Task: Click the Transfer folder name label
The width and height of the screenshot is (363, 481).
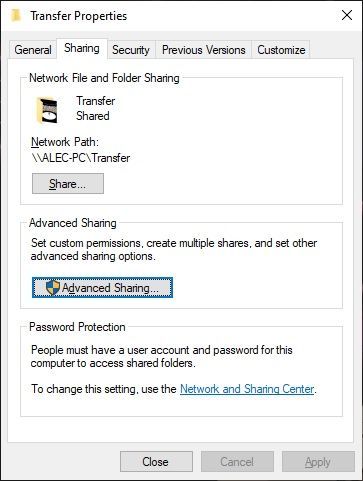Action: click(x=96, y=101)
